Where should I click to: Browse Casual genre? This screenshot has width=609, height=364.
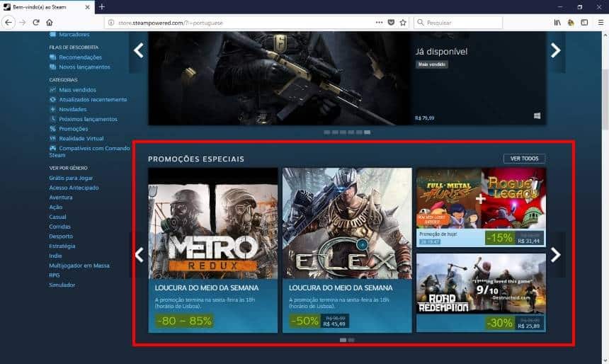(x=57, y=217)
